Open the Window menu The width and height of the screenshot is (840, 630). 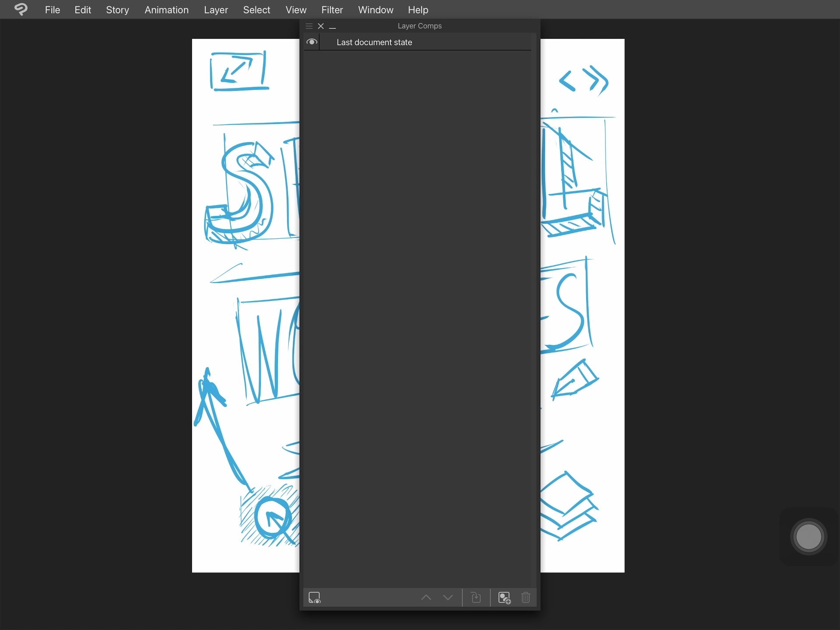click(375, 10)
